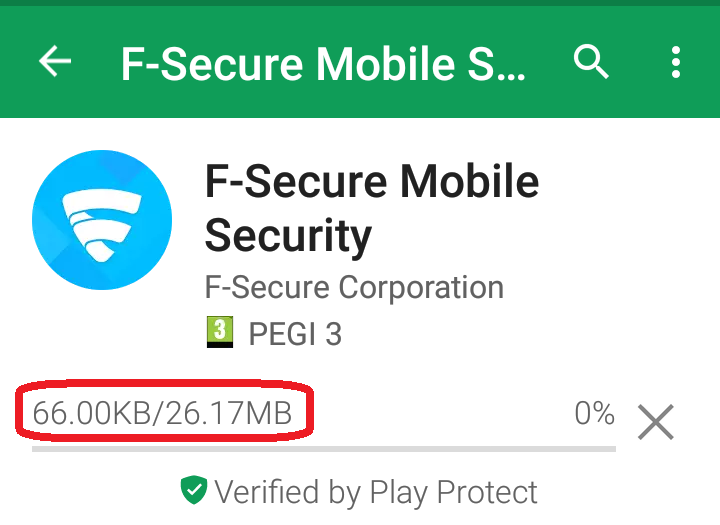Image resolution: width=720 pixels, height=525 pixels.
Task: Tap the word Protect in the verification line
Action: tap(487, 491)
